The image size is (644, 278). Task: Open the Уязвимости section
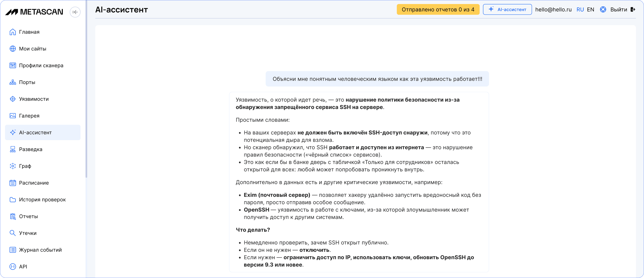click(43, 99)
